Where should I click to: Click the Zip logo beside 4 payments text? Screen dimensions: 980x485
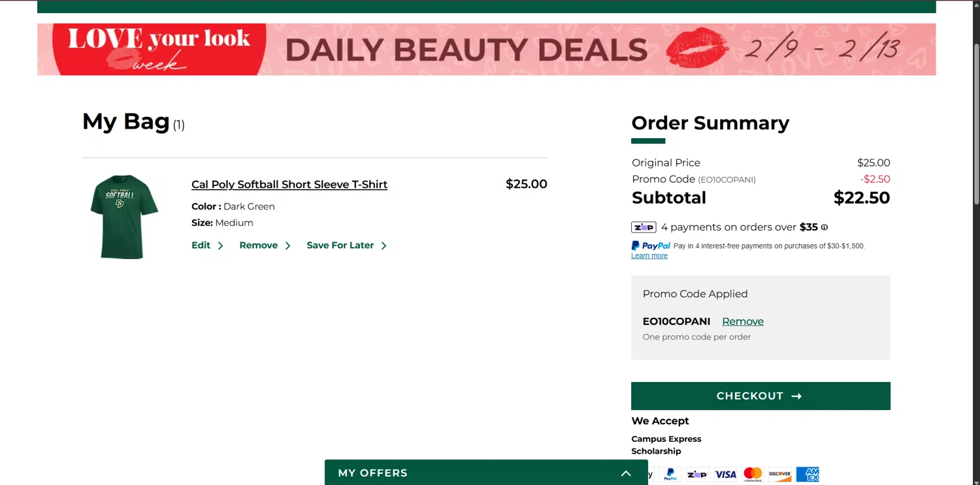tap(644, 227)
